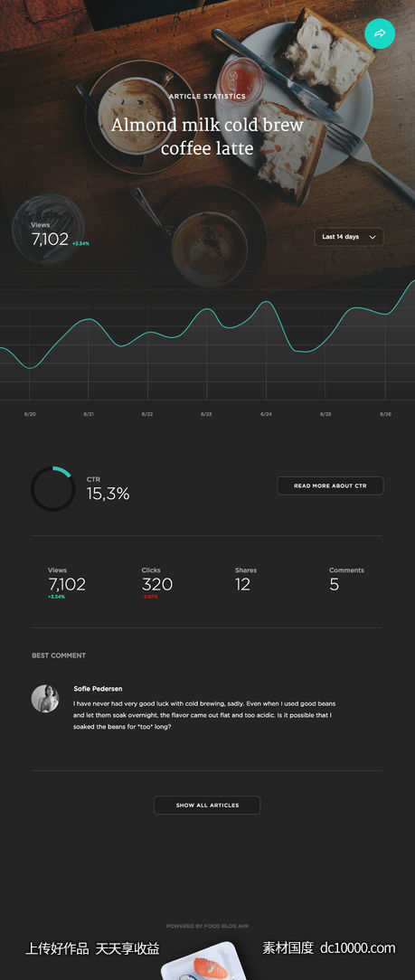Open the Last 14 days dropdown
415x980 pixels.
click(x=349, y=237)
